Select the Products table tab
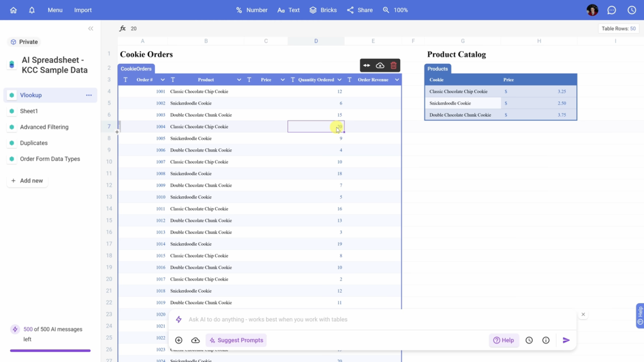 437,69
